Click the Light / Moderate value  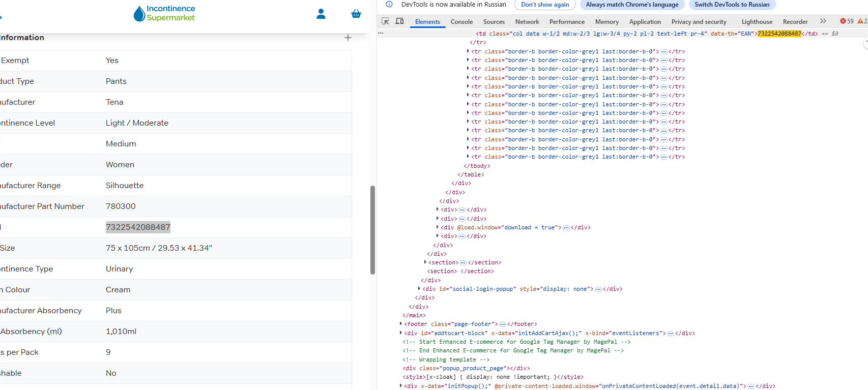coord(137,123)
